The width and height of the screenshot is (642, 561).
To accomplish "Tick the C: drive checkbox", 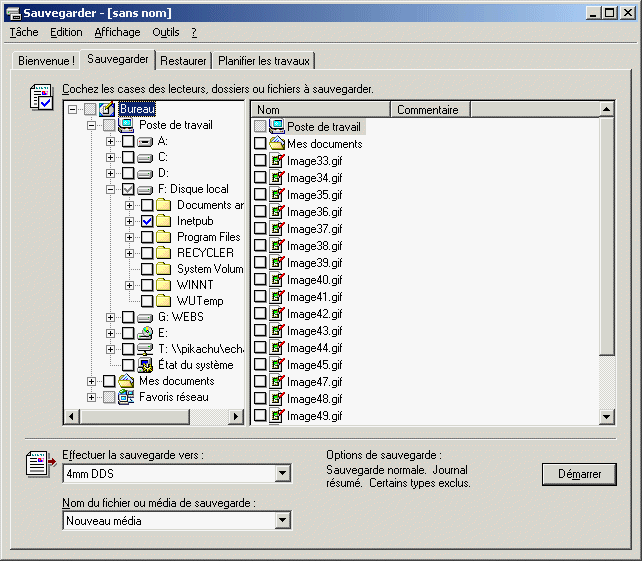I will 128,157.
